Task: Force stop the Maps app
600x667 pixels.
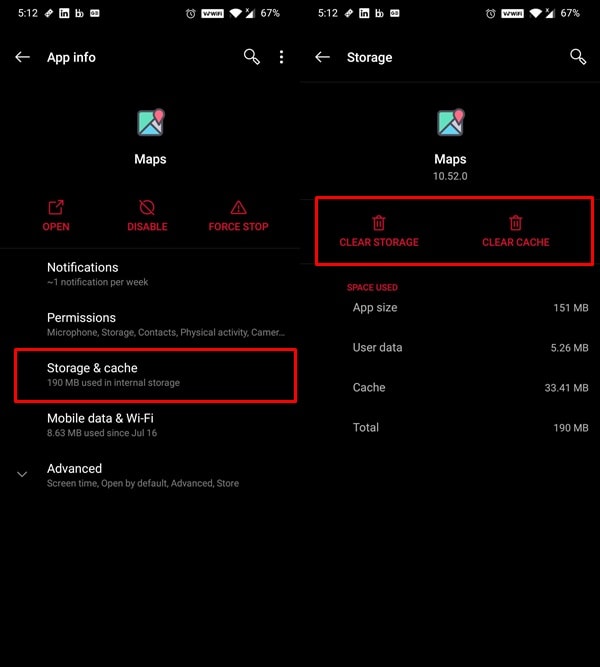Action: (238, 216)
